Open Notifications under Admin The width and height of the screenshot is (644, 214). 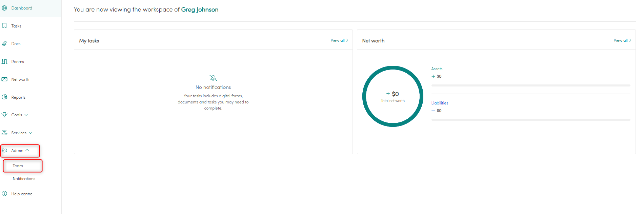coord(24,179)
